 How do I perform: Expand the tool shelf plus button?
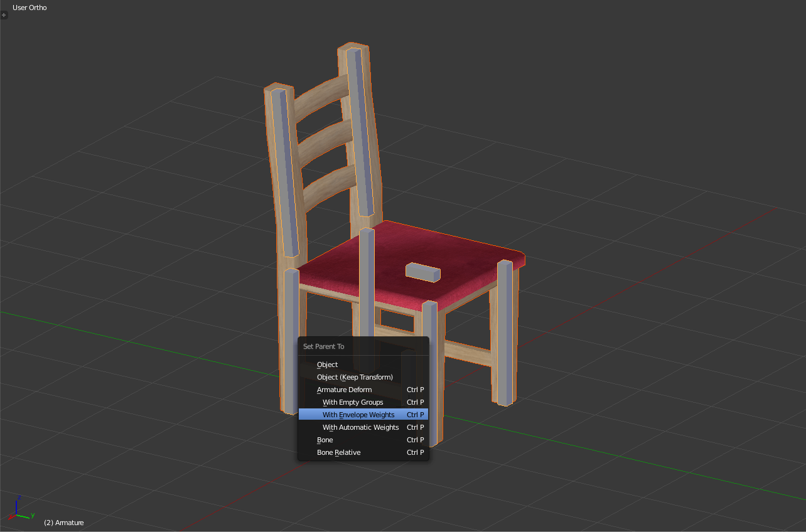point(4,14)
